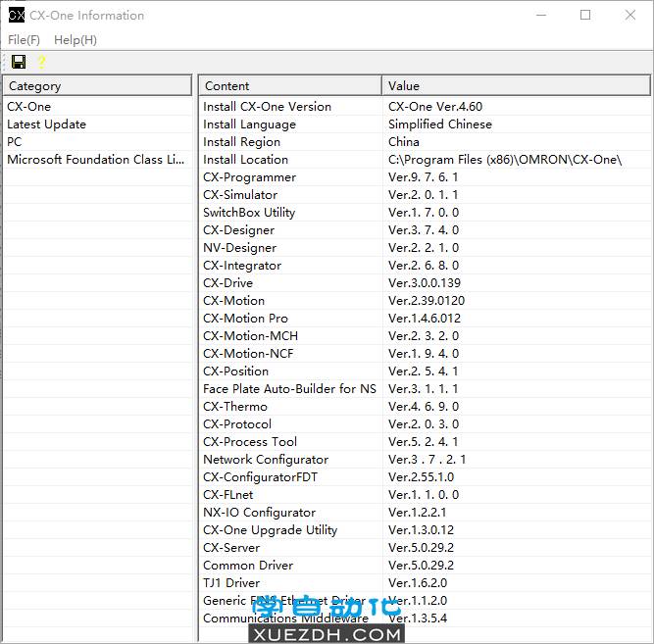Open the File(F) menu
The height and width of the screenshot is (644, 654).
coord(24,40)
